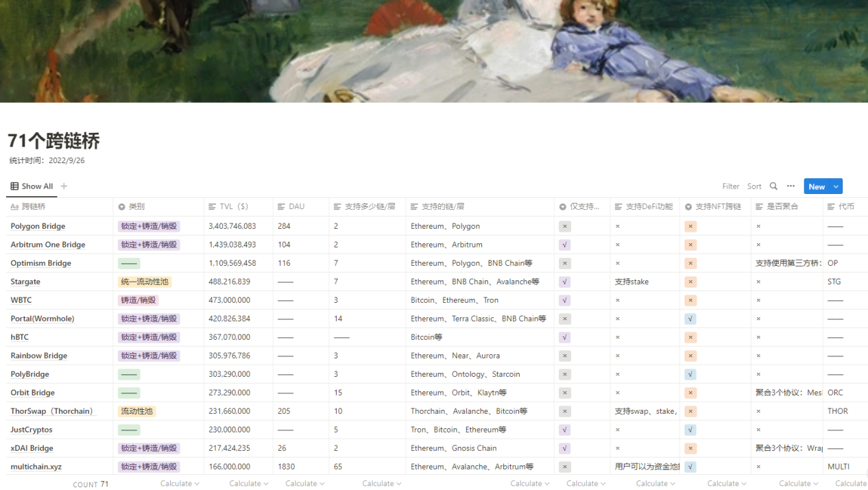This screenshot has width=868, height=490.
Task: Open Calculate under 支持DeFi功能 column
Action: pyautogui.click(x=655, y=483)
